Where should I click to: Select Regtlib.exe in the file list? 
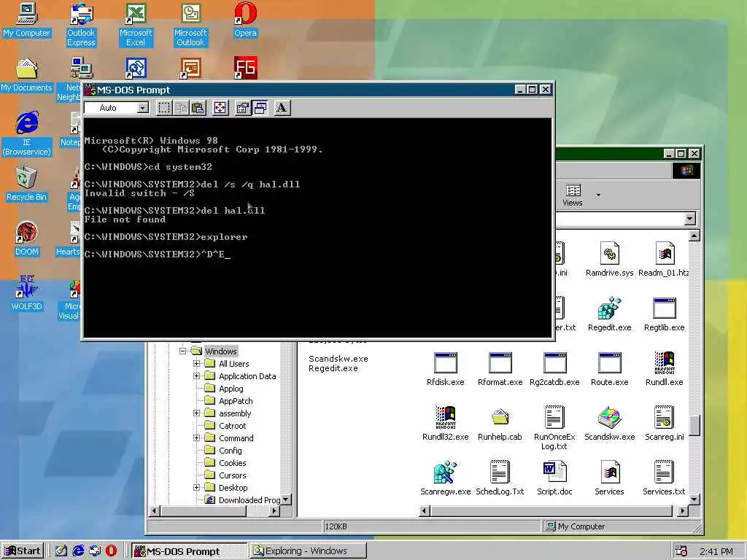point(664,314)
